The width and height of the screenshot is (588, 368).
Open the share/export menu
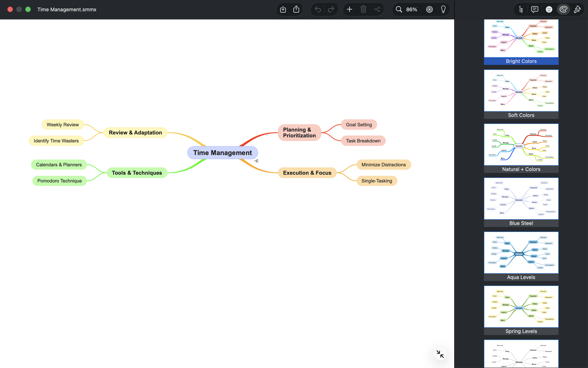[296, 9]
